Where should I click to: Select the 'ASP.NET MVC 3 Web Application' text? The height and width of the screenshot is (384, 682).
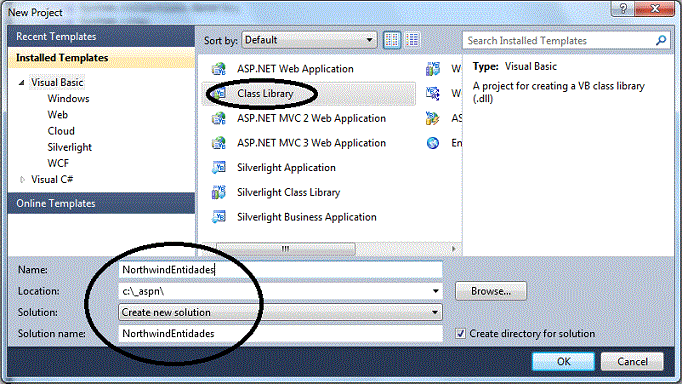[311, 143]
